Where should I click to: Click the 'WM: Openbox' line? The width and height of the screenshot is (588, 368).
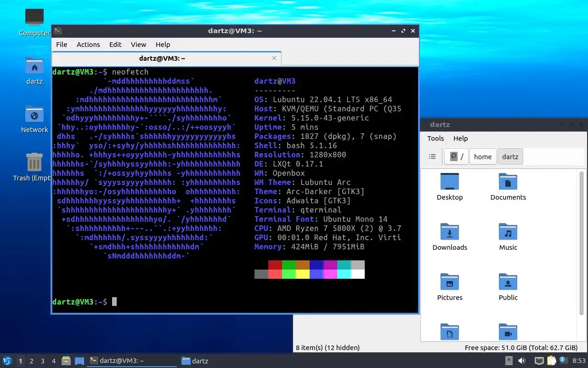(280, 173)
